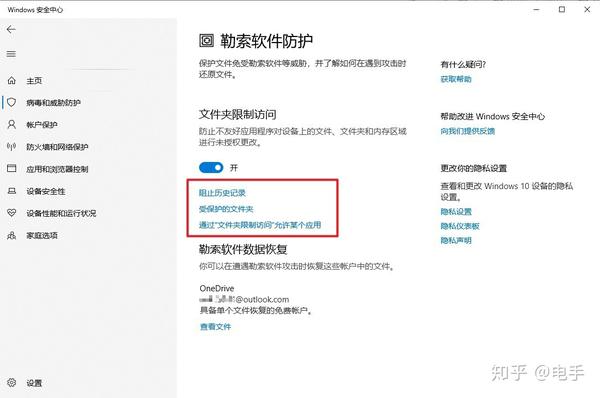Open the 受保护的文件夹 link
Screen dimensions: 600x398
(226, 209)
